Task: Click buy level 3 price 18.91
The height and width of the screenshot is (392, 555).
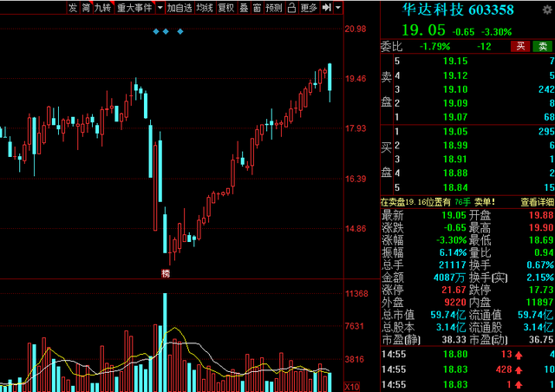Action: tap(455, 159)
